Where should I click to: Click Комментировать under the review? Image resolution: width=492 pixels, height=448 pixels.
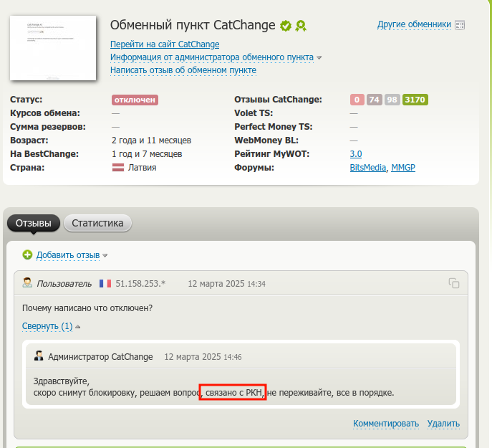tap(386, 424)
